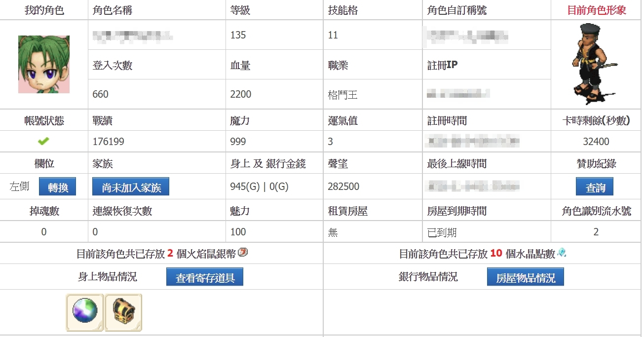Open 查看寄存道具 stored items

coord(205,277)
